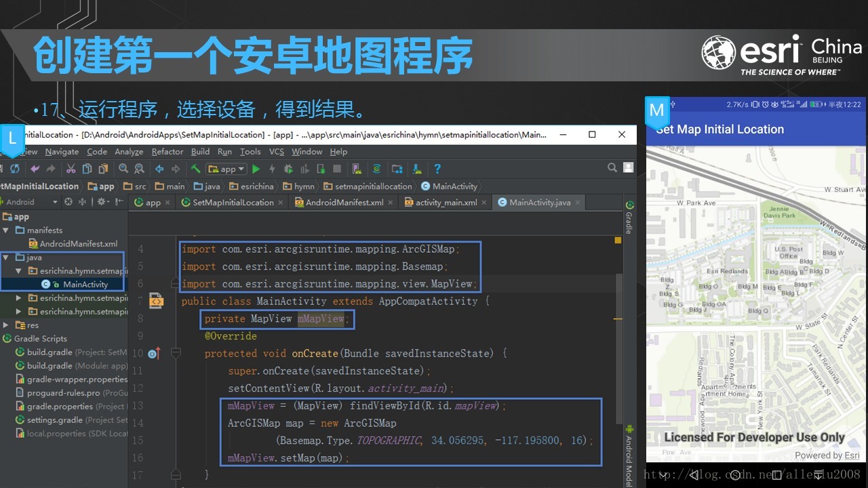Click the setmapinitiallocation breadcrumb
The width and height of the screenshot is (868, 488).
click(367, 186)
